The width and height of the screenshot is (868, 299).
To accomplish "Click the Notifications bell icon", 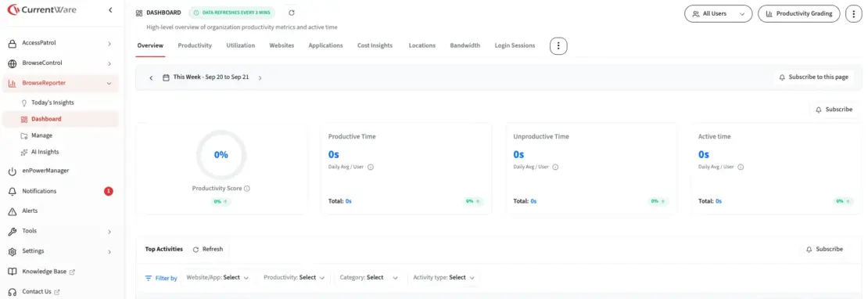I will 13,191.
